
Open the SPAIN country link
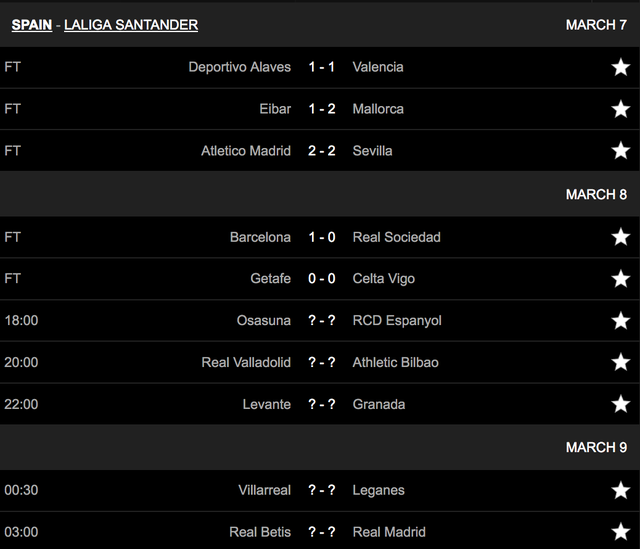(x=33, y=24)
